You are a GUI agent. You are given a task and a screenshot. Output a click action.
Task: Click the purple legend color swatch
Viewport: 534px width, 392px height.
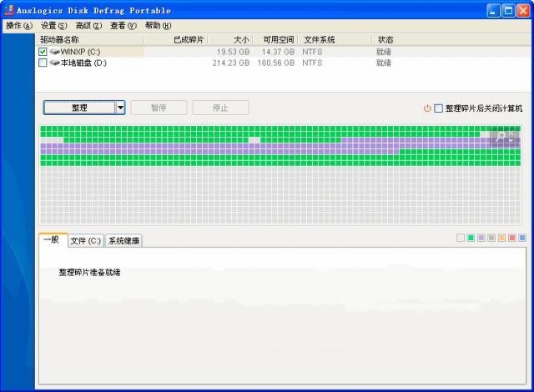[x=481, y=238]
